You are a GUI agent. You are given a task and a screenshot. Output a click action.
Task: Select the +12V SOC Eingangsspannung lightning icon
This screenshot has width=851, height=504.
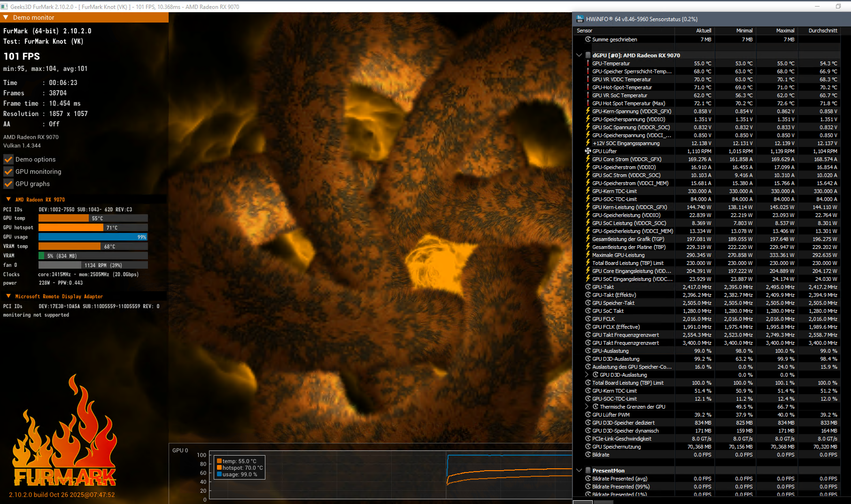[588, 143]
